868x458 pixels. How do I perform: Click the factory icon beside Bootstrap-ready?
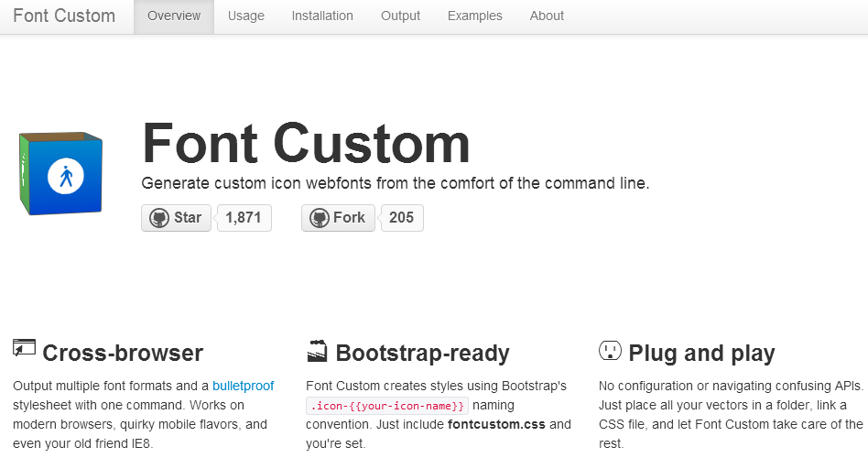[x=317, y=351]
